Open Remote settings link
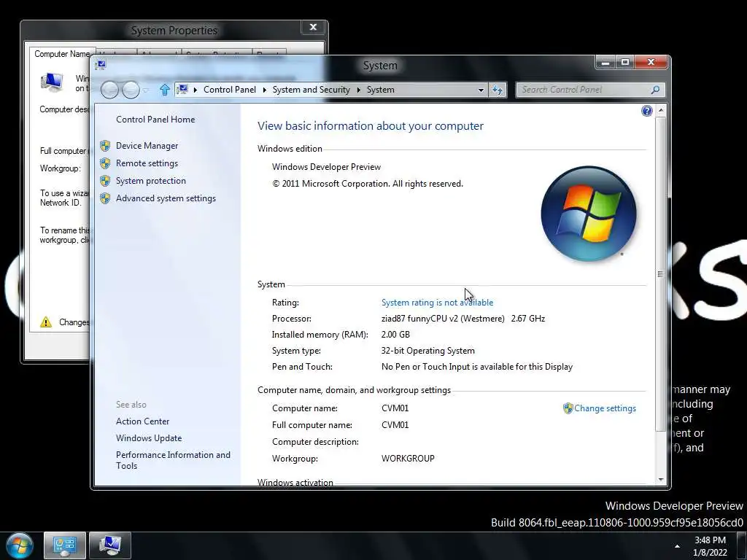747x560 pixels. click(147, 163)
